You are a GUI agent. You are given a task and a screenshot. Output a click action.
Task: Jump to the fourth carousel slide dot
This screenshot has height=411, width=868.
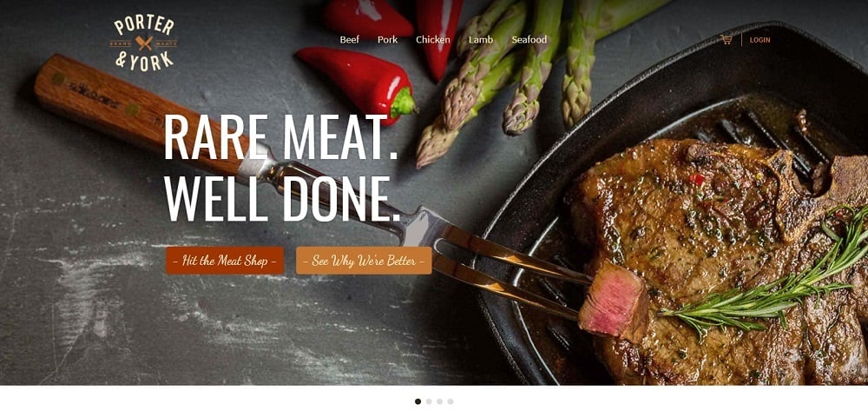[x=450, y=401]
